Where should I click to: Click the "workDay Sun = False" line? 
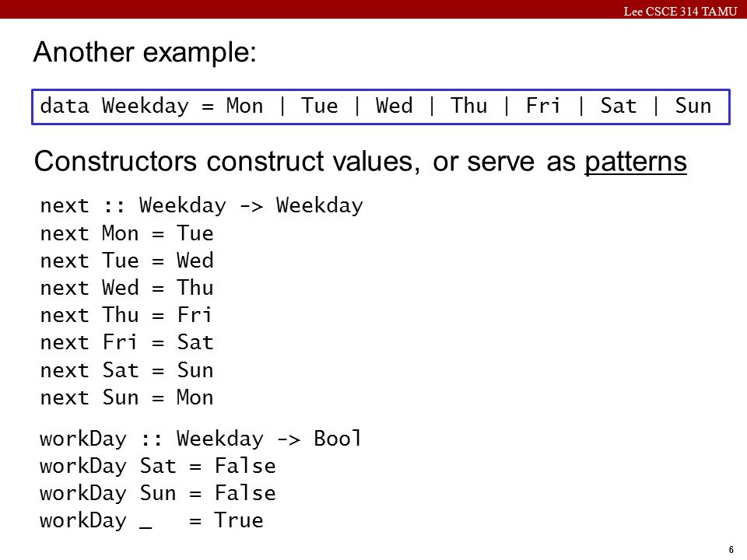[x=158, y=493]
